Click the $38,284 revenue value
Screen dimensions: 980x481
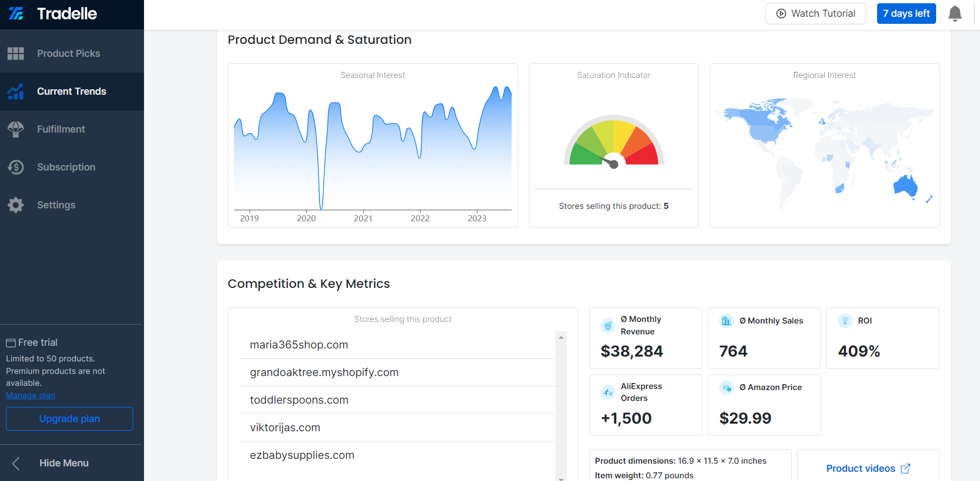pyautogui.click(x=632, y=351)
